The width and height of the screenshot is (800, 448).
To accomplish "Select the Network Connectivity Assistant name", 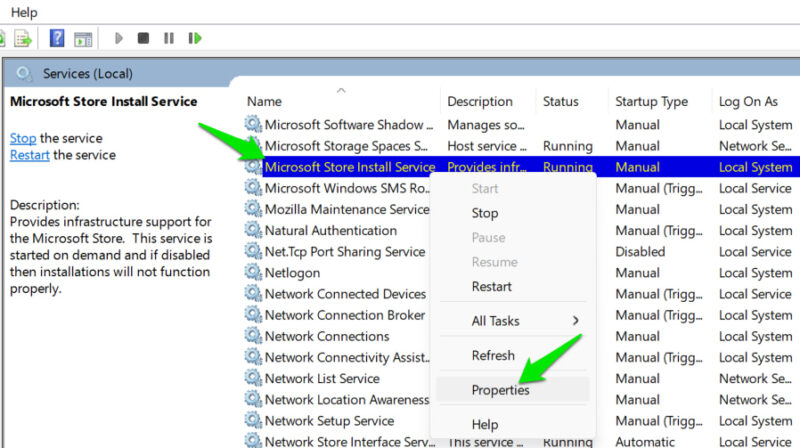I will [347, 358].
